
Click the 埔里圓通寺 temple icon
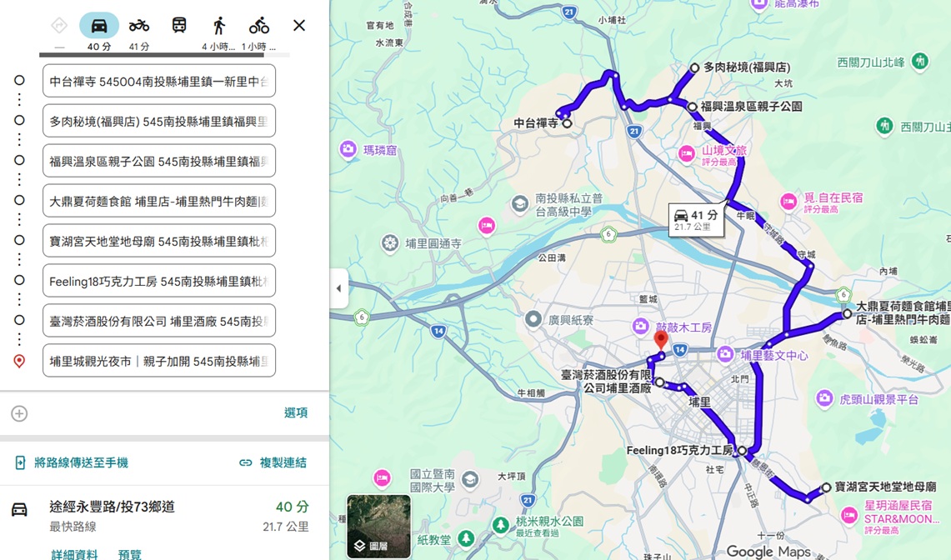(x=390, y=243)
